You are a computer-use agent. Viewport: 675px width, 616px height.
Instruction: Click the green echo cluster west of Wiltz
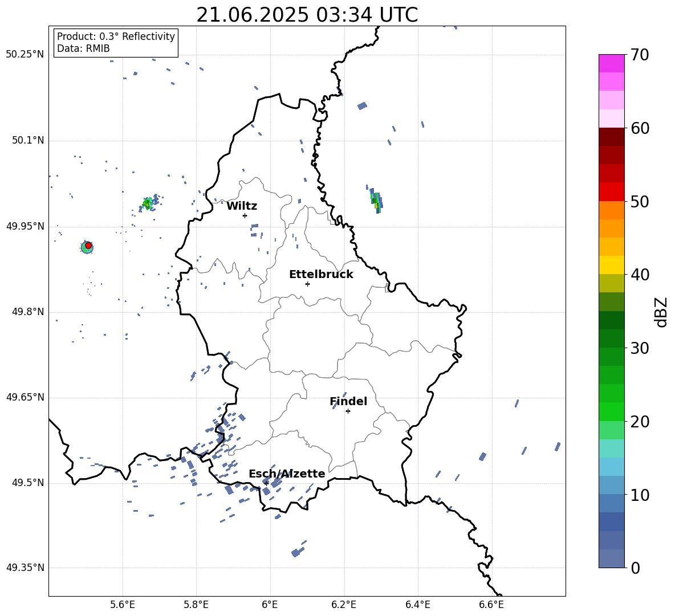[149, 203]
